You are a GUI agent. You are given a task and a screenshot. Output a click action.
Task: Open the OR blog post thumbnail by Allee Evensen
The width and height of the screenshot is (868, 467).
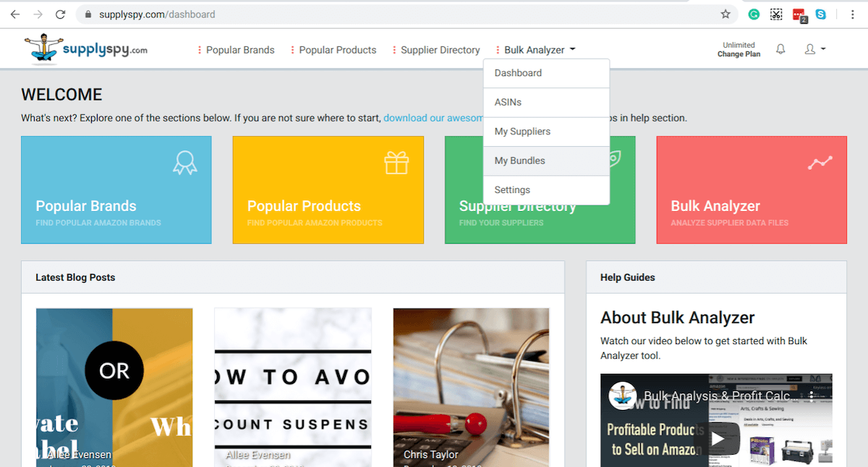114,387
